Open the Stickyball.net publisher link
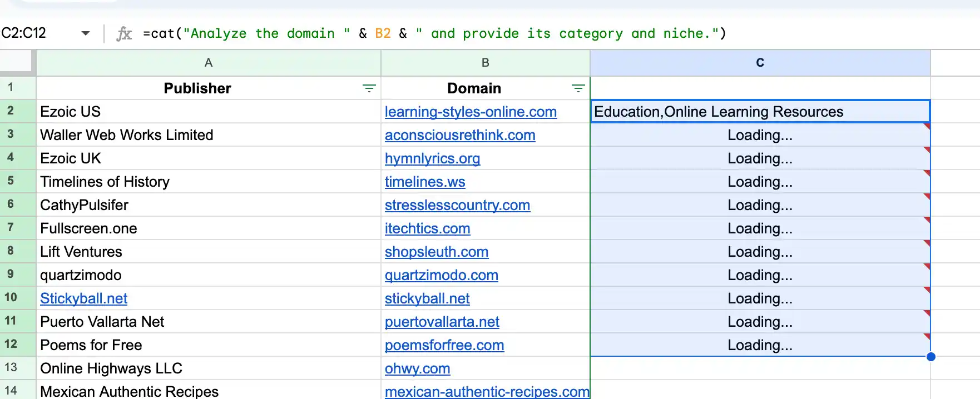 (83, 298)
